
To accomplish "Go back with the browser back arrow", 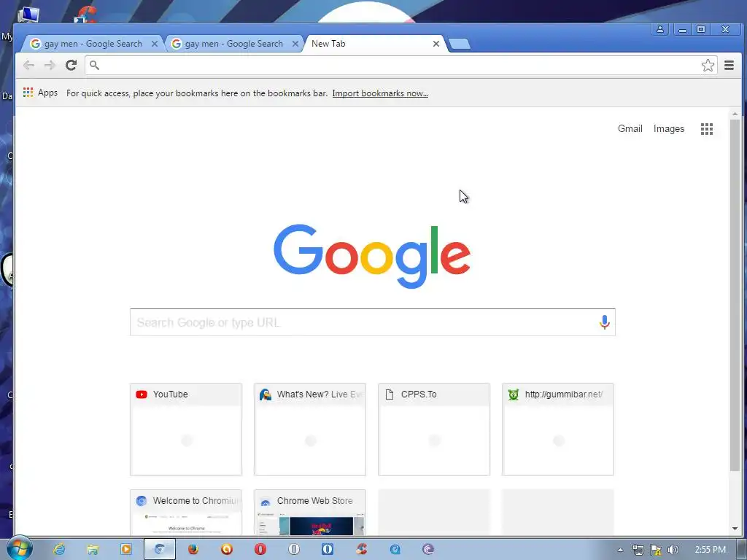I will [x=28, y=65].
